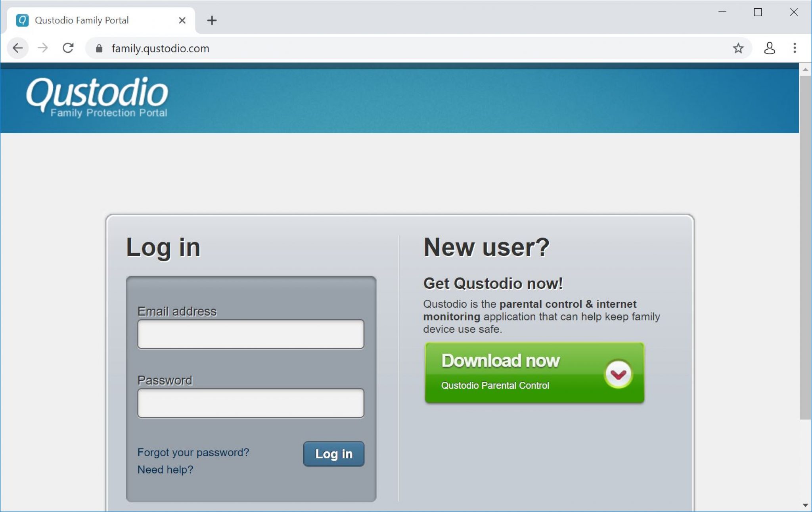Screen dimensions: 812x512
Task: Click the Qustodio Family Protection Portal logo
Action: click(97, 97)
